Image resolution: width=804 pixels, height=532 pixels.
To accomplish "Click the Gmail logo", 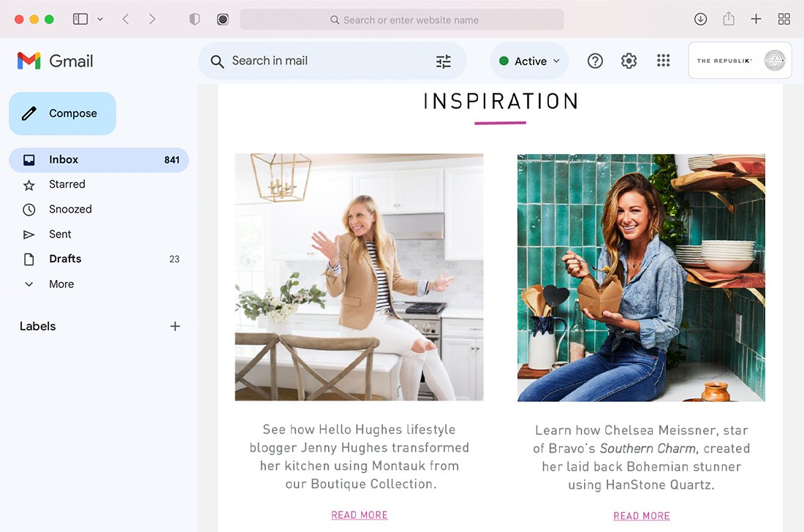I will (x=55, y=61).
